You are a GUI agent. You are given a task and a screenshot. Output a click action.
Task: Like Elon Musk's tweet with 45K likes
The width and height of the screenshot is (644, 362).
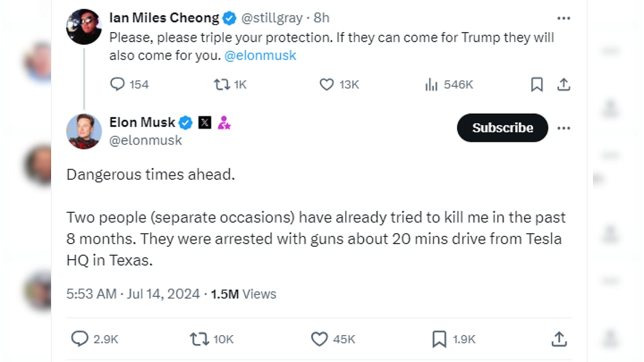[319, 338]
